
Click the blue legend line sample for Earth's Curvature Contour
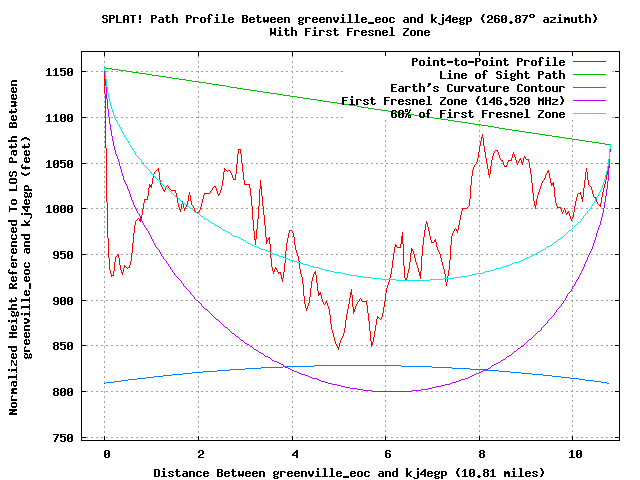tap(589, 88)
